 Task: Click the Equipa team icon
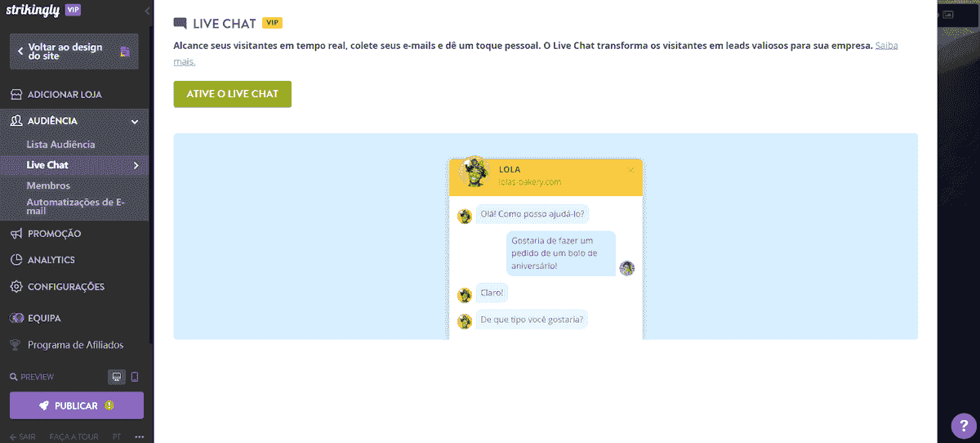16,318
